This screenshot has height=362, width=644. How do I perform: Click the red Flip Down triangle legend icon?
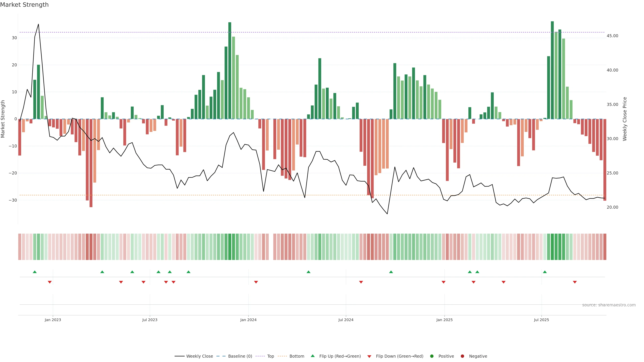pyautogui.click(x=369, y=356)
